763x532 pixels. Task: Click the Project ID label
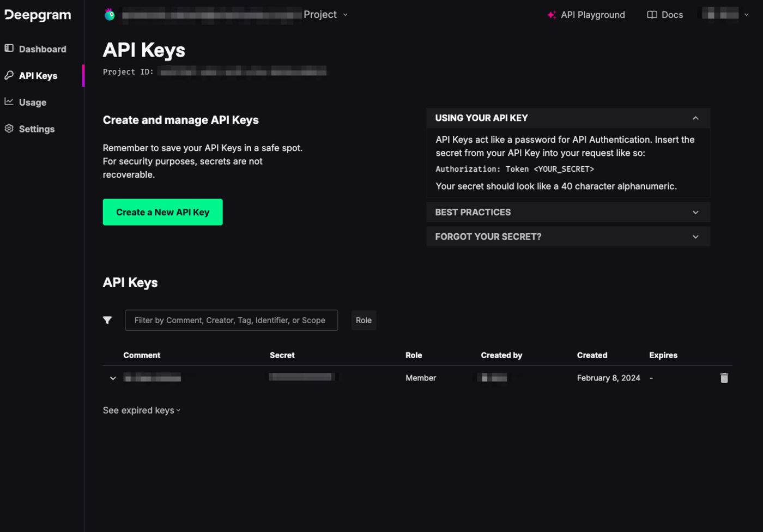point(128,72)
